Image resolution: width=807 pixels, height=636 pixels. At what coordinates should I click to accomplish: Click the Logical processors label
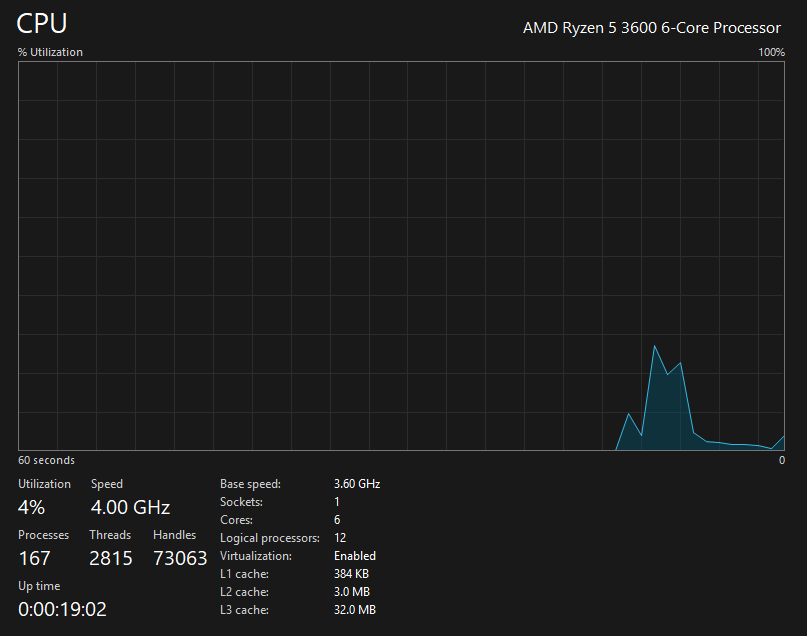[270, 538]
